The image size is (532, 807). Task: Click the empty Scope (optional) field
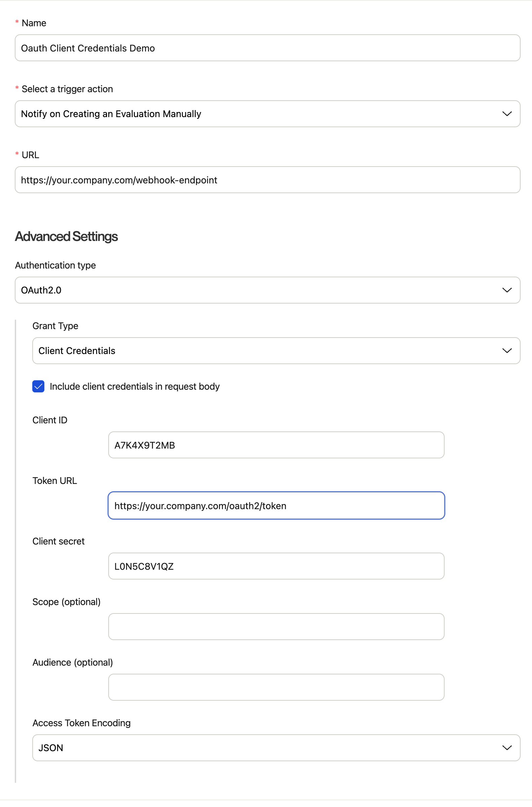pos(276,627)
